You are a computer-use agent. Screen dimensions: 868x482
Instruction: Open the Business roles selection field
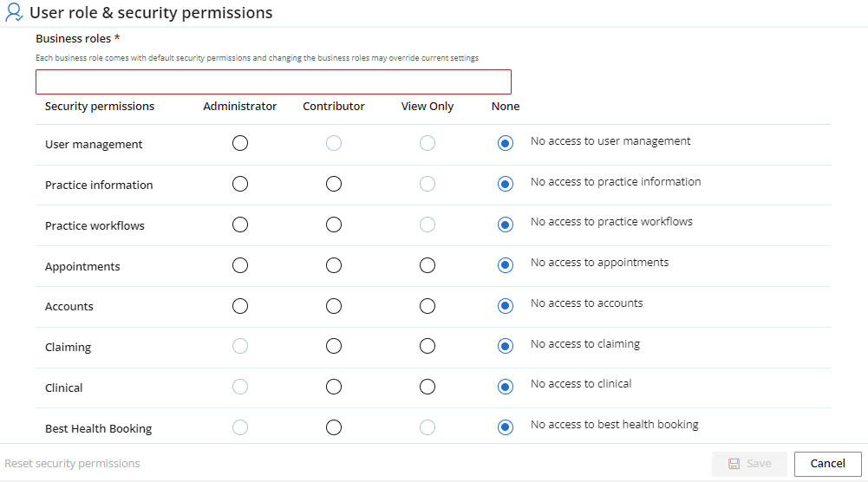click(x=273, y=81)
